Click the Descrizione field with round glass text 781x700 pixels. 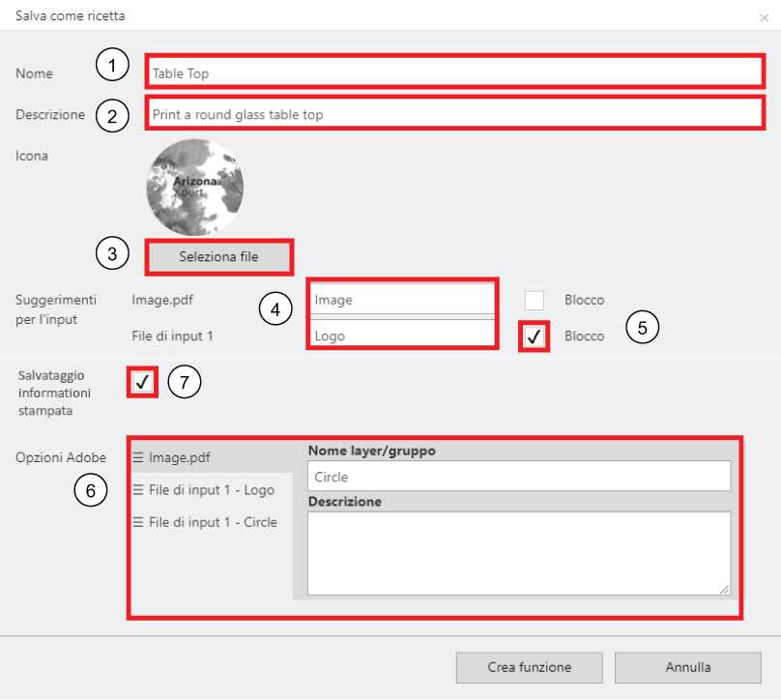click(x=454, y=114)
